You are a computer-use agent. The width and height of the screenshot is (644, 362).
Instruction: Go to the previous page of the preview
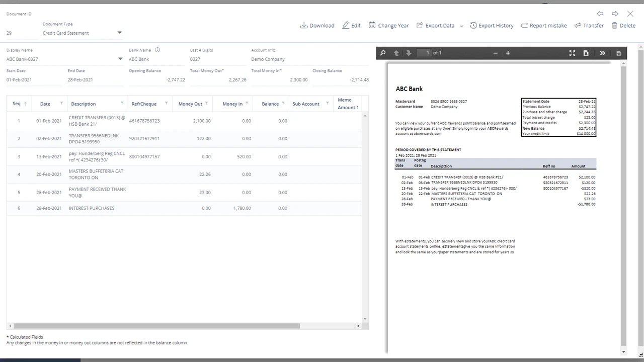click(396, 53)
